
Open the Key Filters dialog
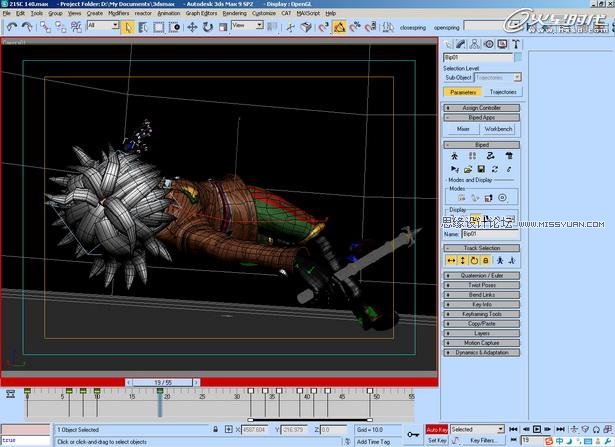(x=482, y=441)
